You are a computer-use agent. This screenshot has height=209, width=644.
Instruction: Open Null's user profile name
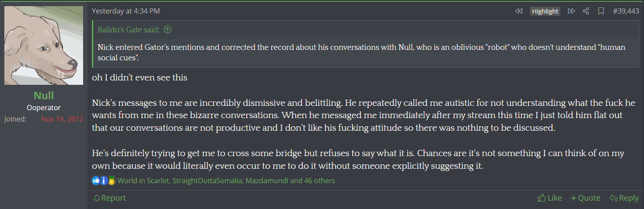click(44, 95)
